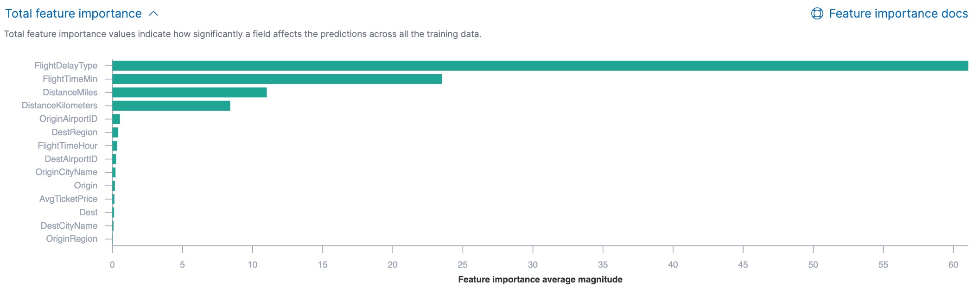Click the Feature importance average magnitude axis title
The image size is (980, 288).
541,279
